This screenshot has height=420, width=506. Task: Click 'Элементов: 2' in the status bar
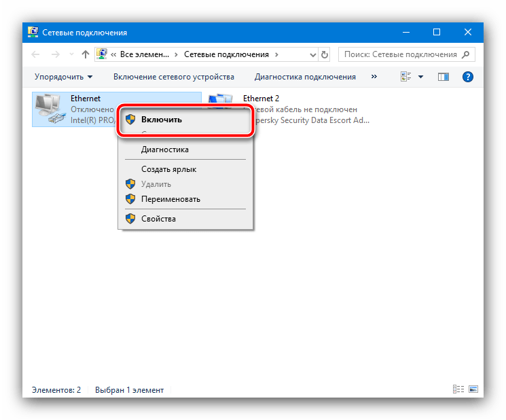(x=56, y=390)
